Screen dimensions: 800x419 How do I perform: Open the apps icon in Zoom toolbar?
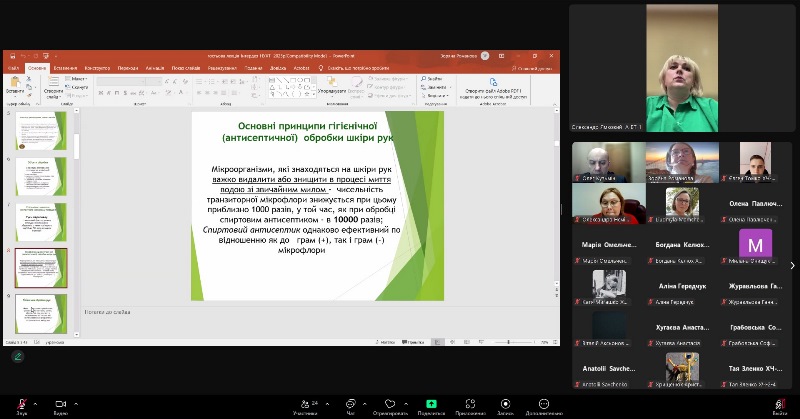[x=470, y=404]
